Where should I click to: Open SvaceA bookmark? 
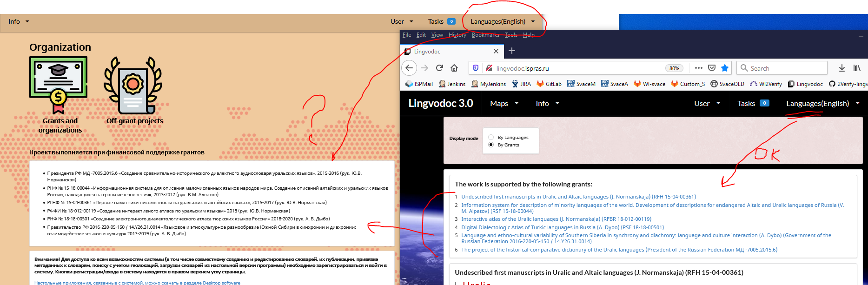614,84
